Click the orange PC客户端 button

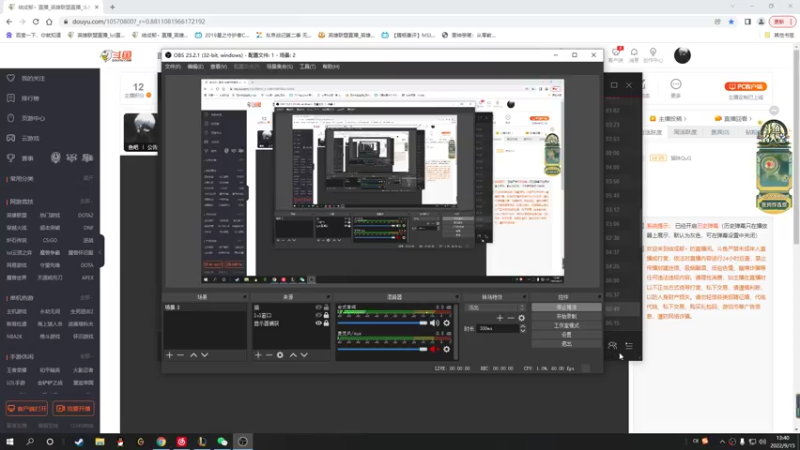[x=745, y=87]
